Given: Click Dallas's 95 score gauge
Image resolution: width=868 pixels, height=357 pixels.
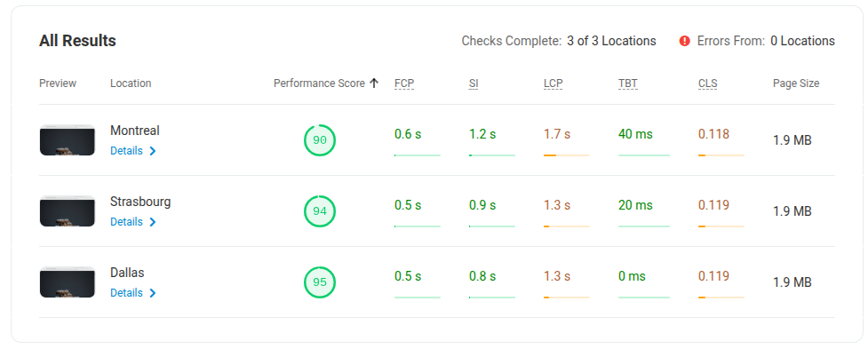Looking at the screenshot, I should 320,282.
